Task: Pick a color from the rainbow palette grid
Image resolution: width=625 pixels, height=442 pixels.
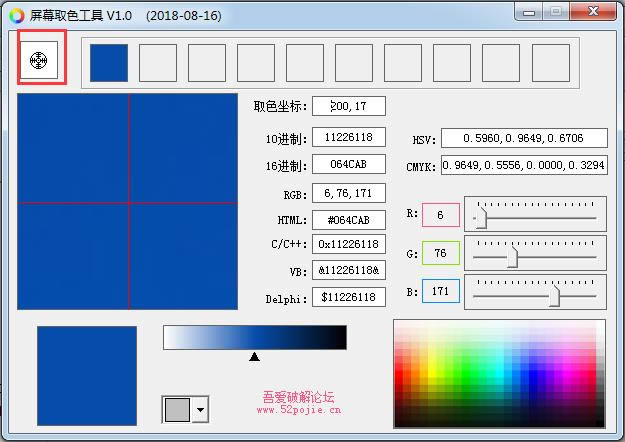Action: [498, 372]
